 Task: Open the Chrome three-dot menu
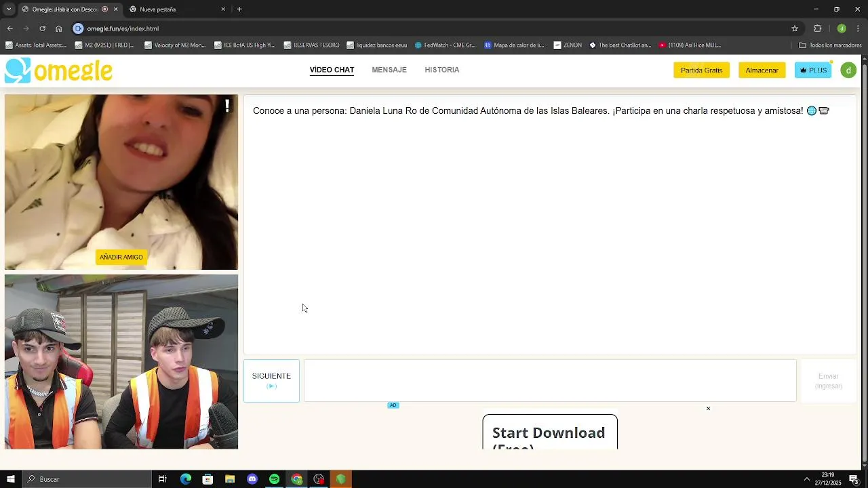[x=859, y=28]
